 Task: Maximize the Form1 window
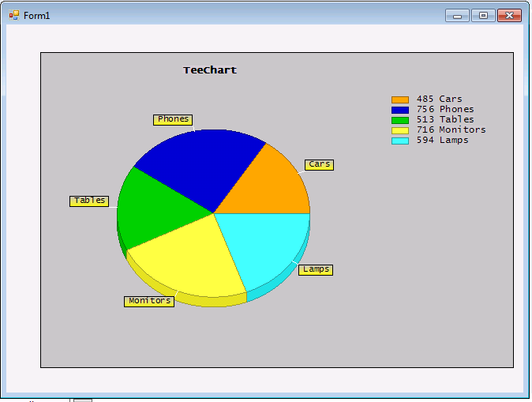click(x=483, y=16)
